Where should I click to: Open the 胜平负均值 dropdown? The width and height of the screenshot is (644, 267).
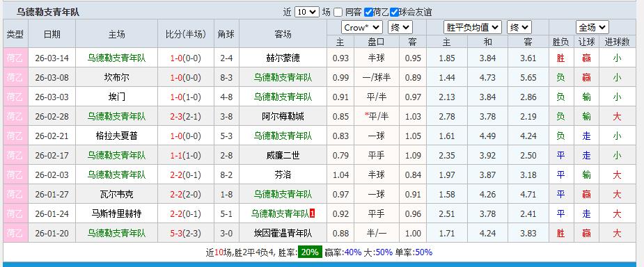click(x=473, y=28)
